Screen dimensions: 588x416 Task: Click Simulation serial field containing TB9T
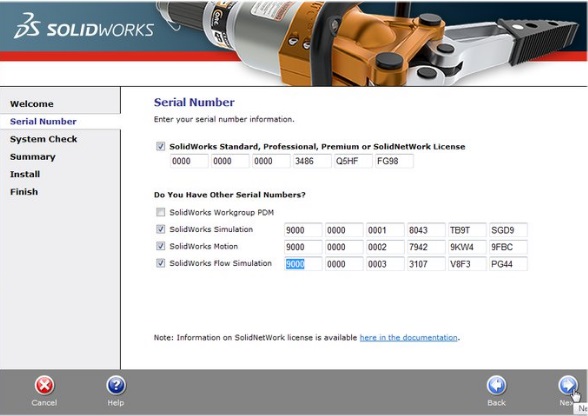[x=467, y=230]
